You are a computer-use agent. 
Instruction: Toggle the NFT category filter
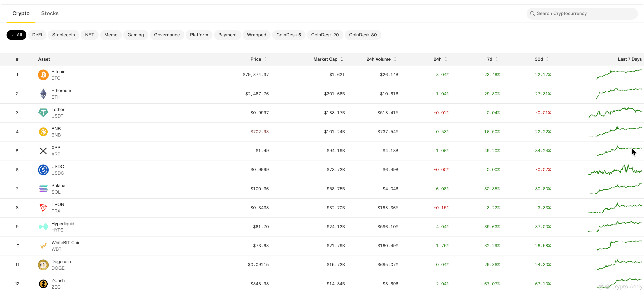[90, 35]
